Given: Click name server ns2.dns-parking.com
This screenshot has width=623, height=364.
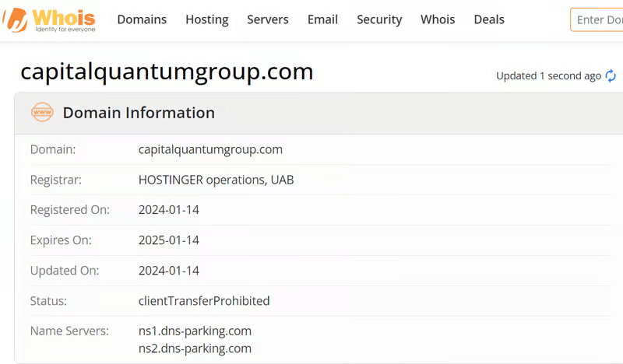Looking at the screenshot, I should 195,348.
